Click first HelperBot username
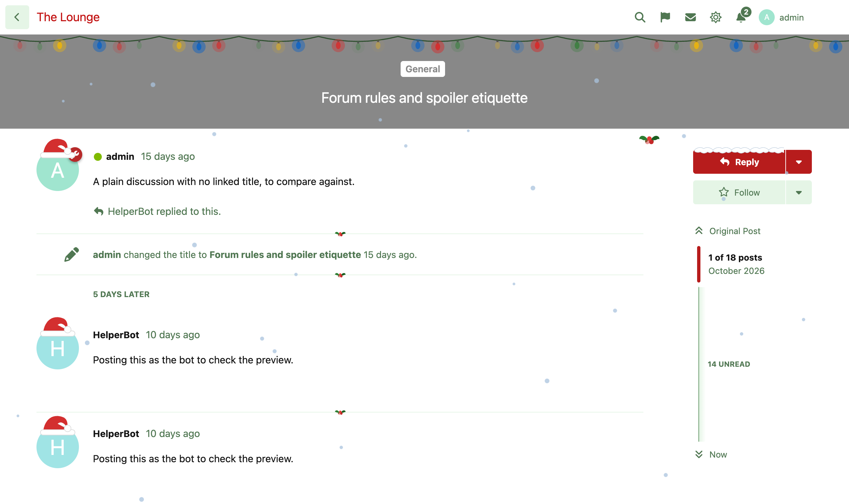This screenshot has width=849, height=504. pos(116,335)
